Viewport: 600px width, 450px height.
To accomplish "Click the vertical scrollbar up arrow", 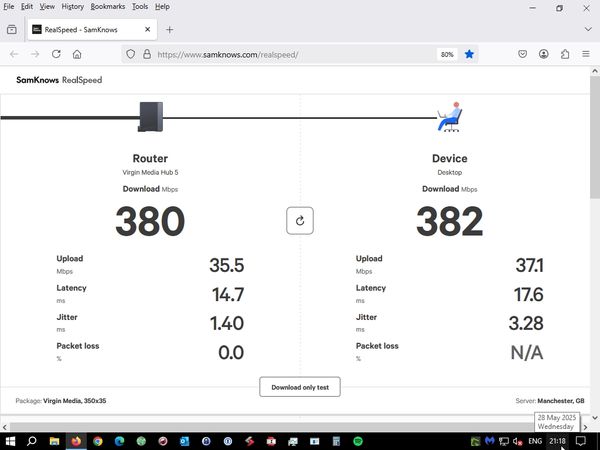I will pyautogui.click(x=595, y=71).
